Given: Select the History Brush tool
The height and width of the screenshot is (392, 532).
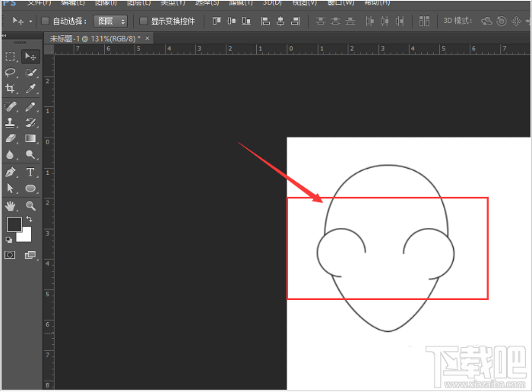Looking at the screenshot, I should point(30,122).
